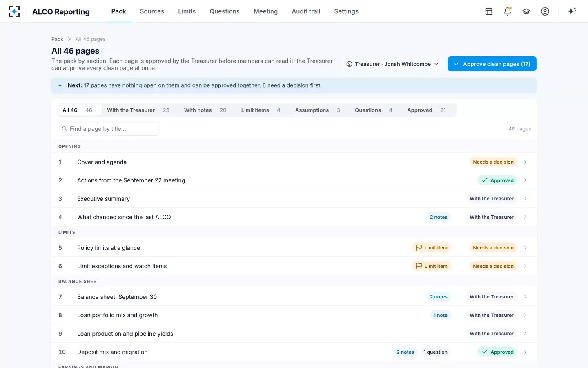Go to Questions in top navigation
This screenshot has height=368, width=588.
[x=225, y=11]
